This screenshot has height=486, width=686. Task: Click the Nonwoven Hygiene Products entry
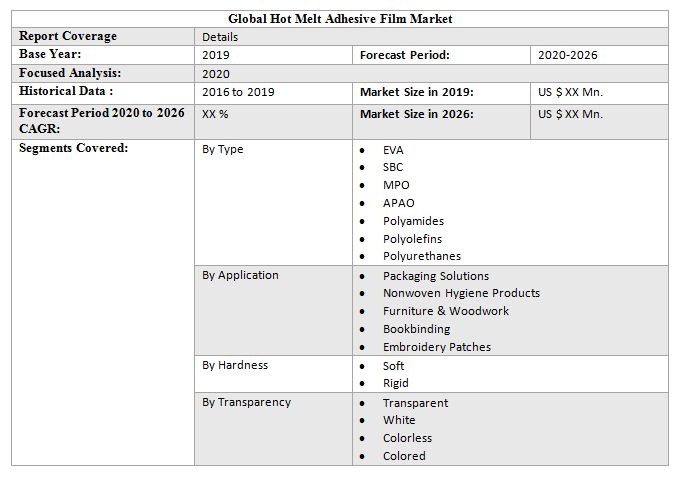(461, 293)
